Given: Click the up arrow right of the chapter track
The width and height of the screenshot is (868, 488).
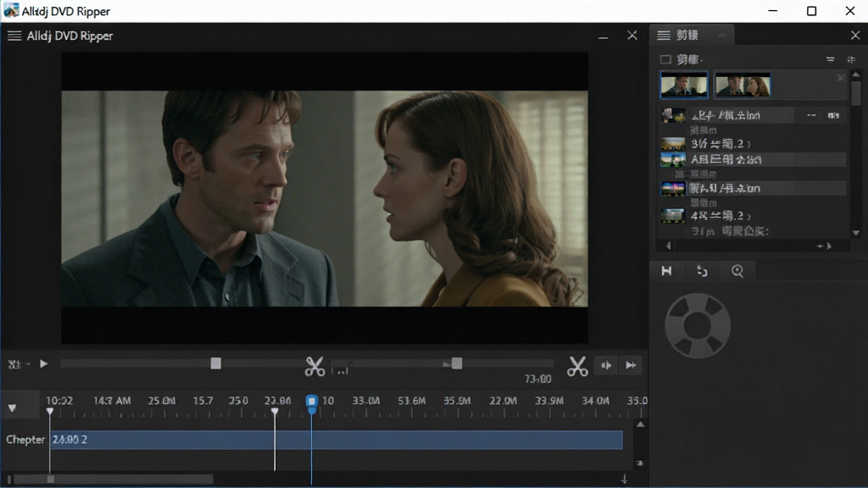Looking at the screenshot, I should tap(640, 425).
